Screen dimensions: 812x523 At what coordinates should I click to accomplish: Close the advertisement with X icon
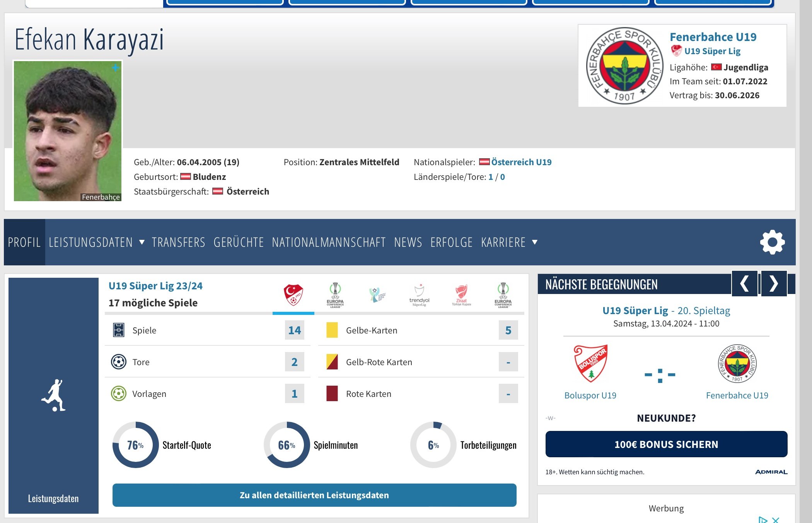[775, 520]
